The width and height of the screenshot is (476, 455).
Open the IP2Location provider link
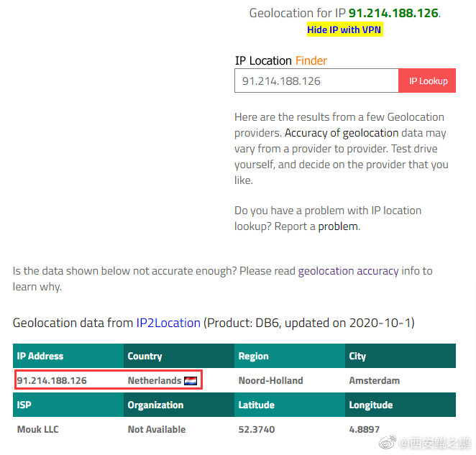[x=168, y=323]
